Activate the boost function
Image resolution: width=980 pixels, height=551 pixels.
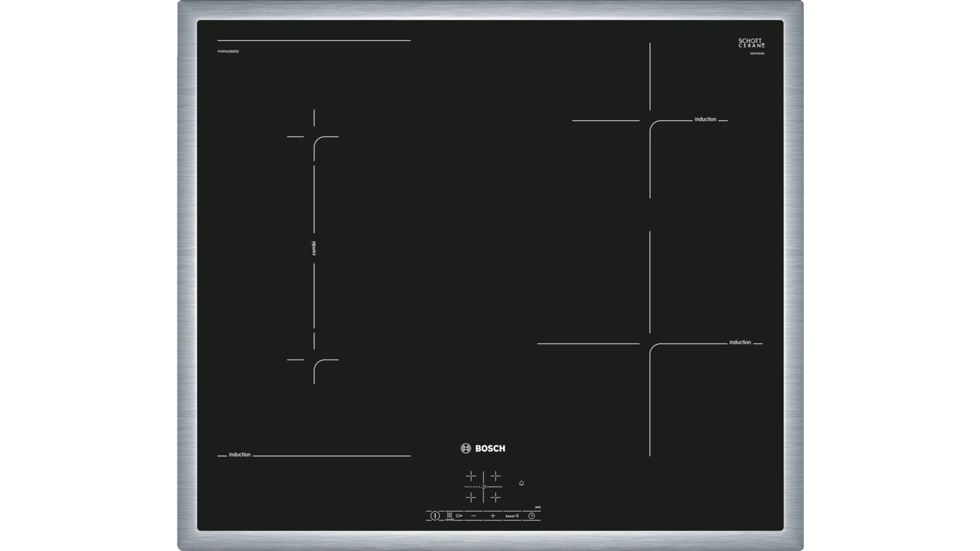512,516
